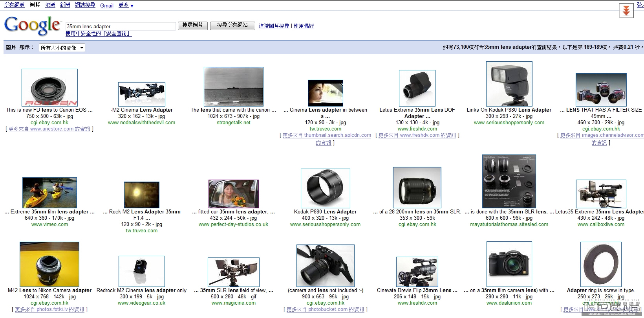Viewport: 644px width, 318px height.
Task: Open 新聞 in top navigation
Action: coord(65,5)
